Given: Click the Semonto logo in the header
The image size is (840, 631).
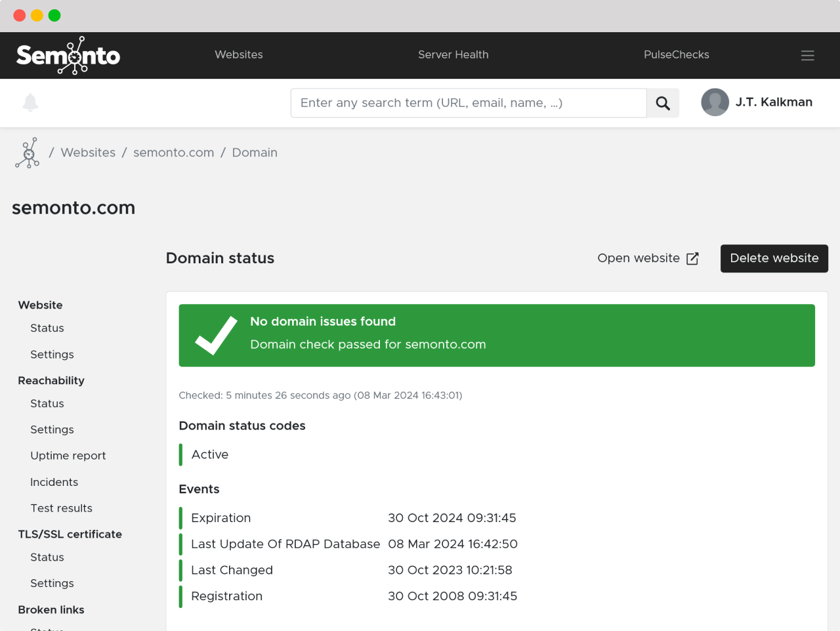Looking at the screenshot, I should pos(68,55).
